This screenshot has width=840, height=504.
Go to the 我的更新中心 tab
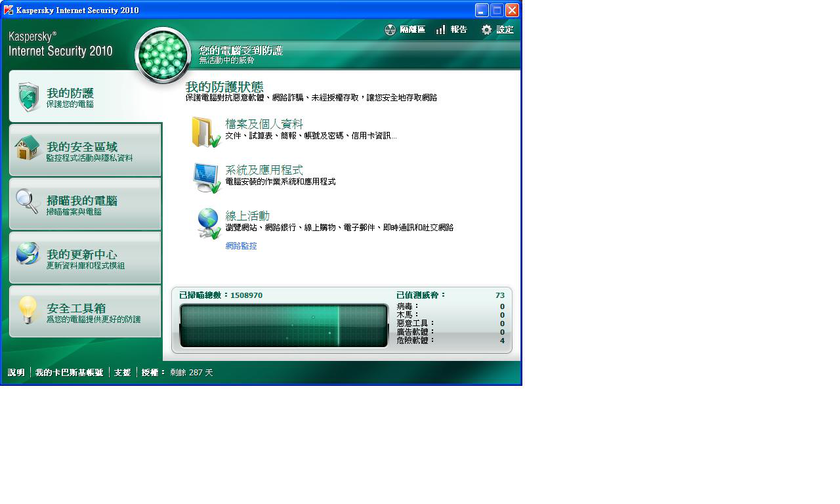pos(85,257)
